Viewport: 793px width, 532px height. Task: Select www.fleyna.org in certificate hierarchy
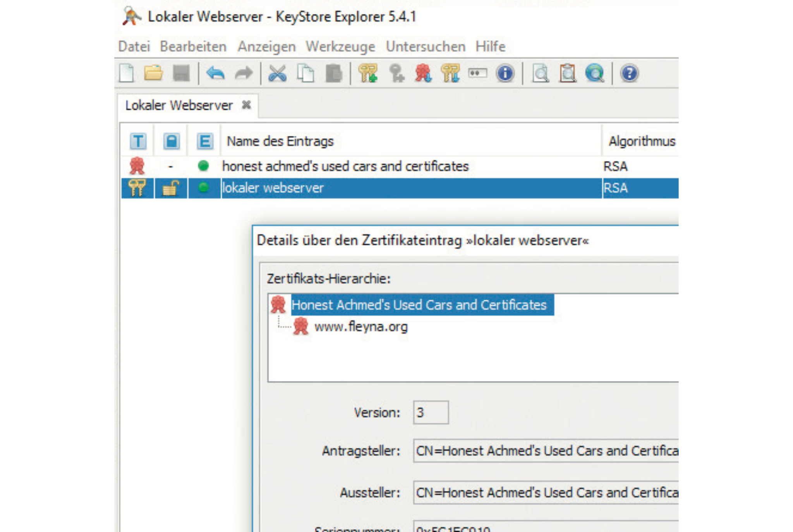point(360,327)
